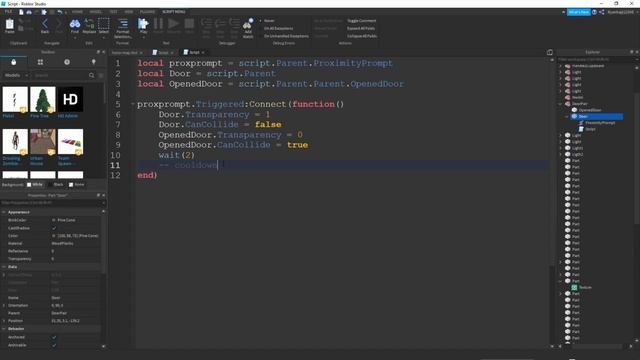Open Toolbox Recent clock tab

click(67, 62)
